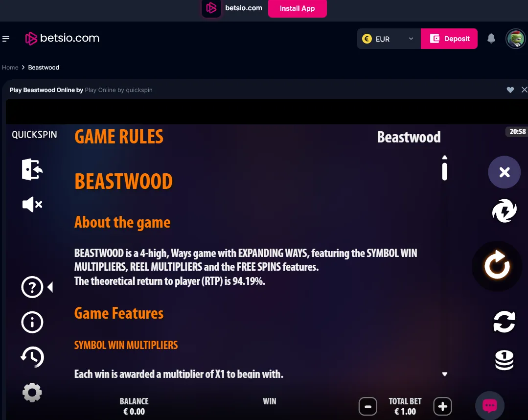Collapse the help menu side arrow
Image resolution: width=528 pixels, height=420 pixels.
tap(50, 287)
